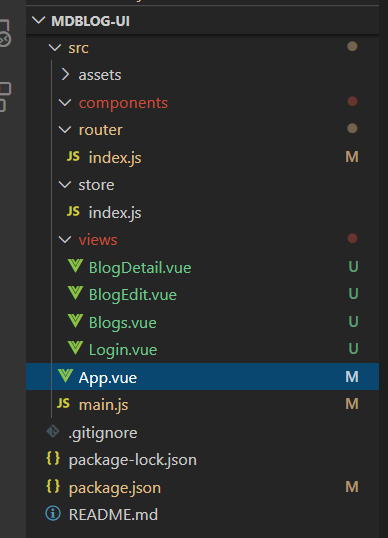Click the red status dot on views
The width and height of the screenshot is (388, 538).
(x=352, y=238)
